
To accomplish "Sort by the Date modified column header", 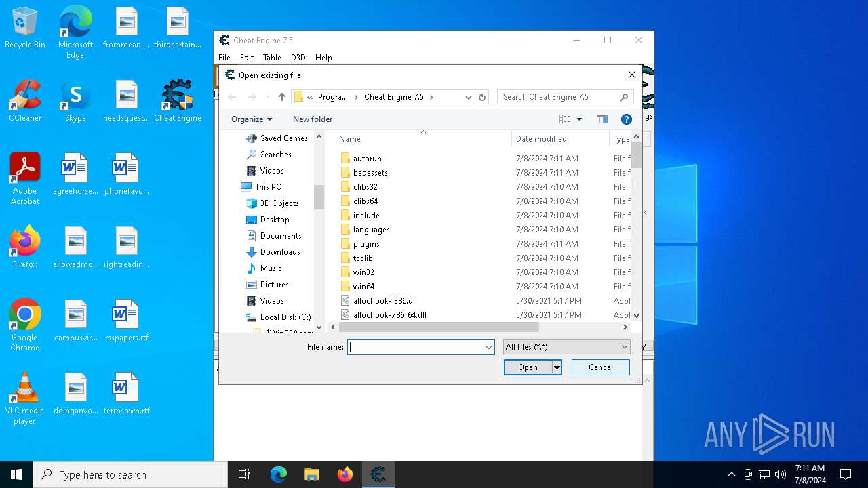I will point(560,139).
